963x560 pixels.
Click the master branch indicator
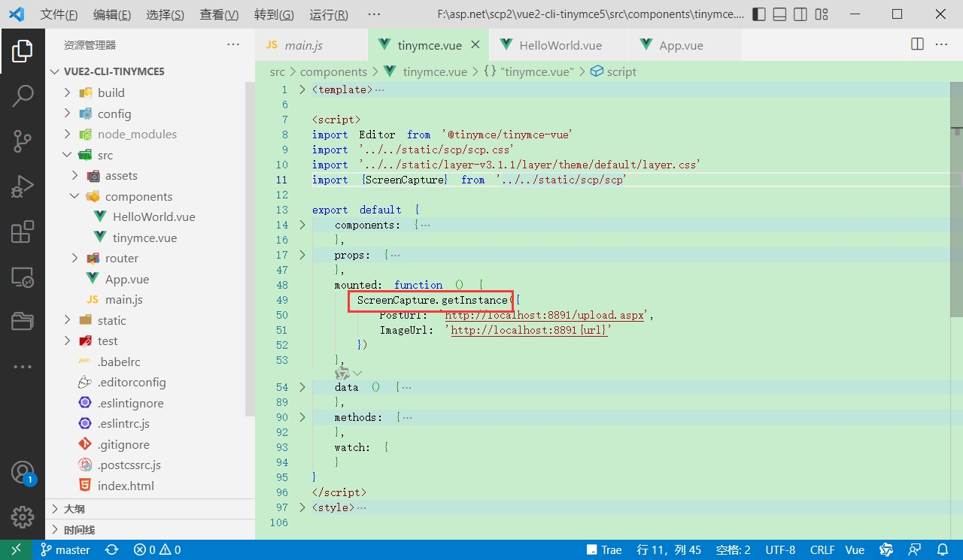65,549
